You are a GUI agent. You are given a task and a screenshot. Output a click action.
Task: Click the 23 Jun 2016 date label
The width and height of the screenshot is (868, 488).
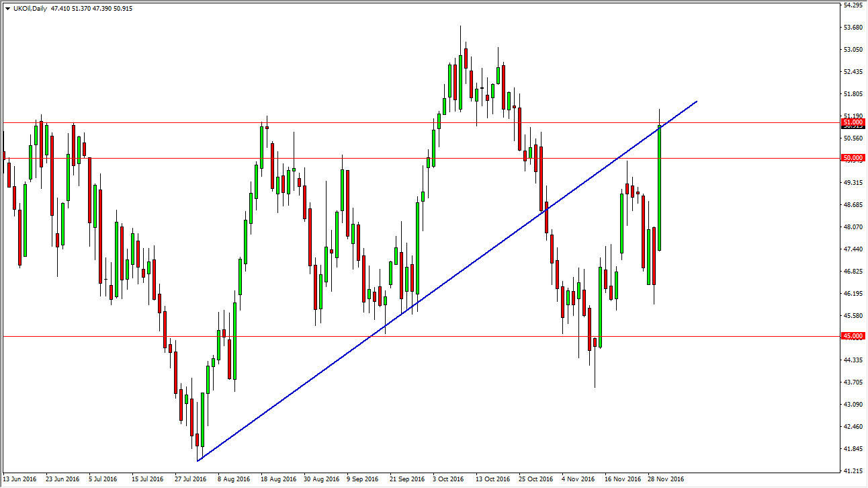(62, 479)
